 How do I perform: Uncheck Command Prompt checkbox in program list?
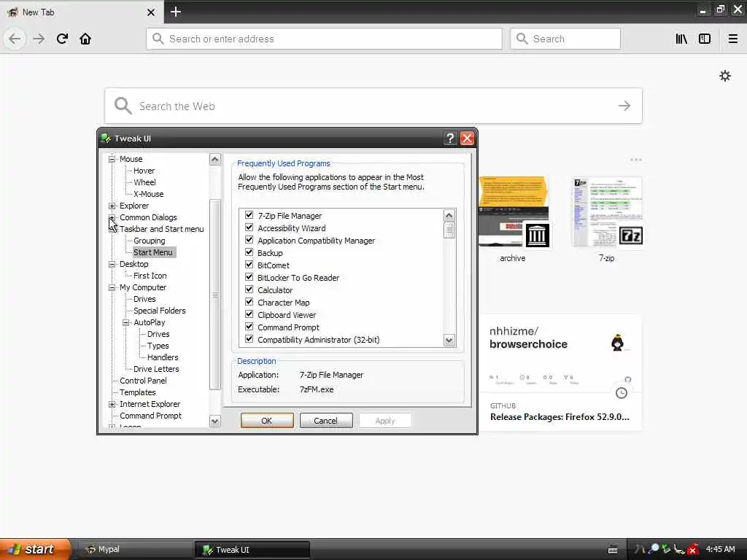[249, 327]
